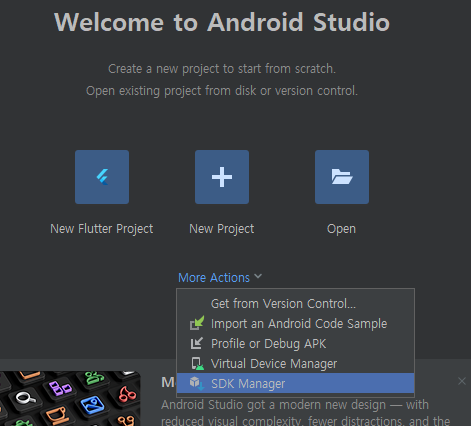Select Import an Android Code Sample text

299,324
